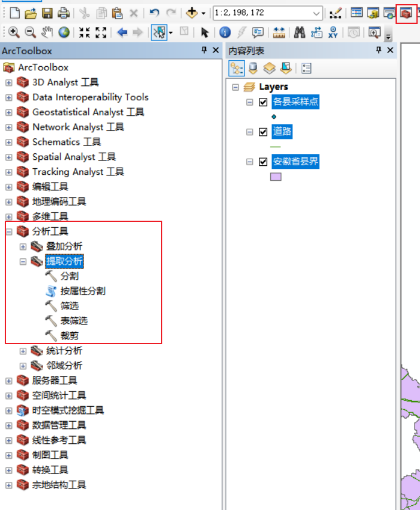The image size is (420, 510).
Task: Click Fixed Zoom Out arrows
Action: click(101, 32)
